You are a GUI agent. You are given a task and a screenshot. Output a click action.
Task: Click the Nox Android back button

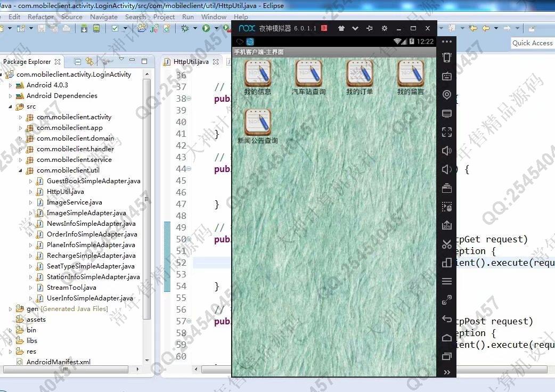447,318
